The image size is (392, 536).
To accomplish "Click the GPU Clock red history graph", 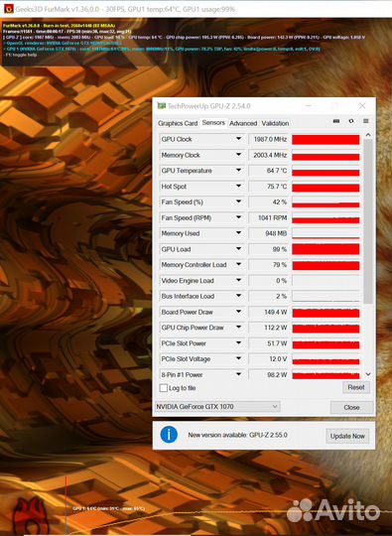I will 326,140.
